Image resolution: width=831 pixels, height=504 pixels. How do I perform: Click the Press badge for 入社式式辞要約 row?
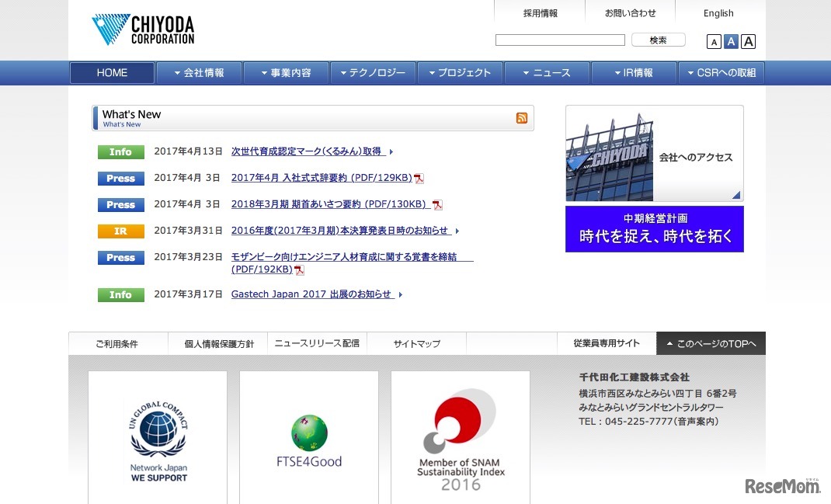pyautogui.click(x=121, y=179)
